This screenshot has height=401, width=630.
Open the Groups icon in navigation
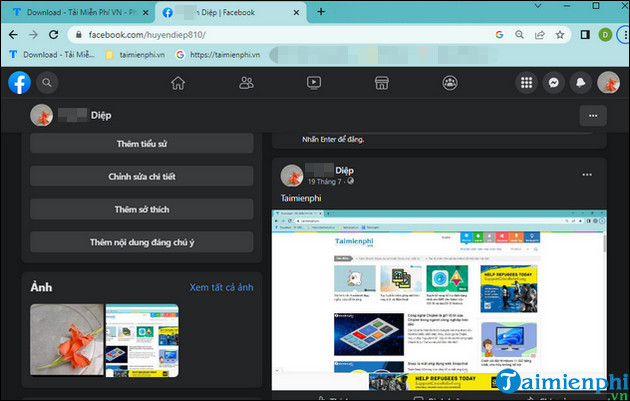[449, 83]
